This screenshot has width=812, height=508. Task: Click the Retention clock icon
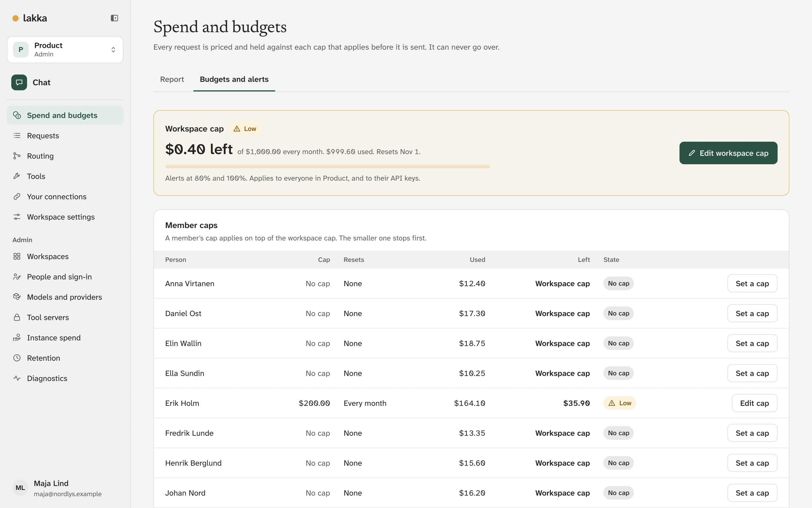17,358
